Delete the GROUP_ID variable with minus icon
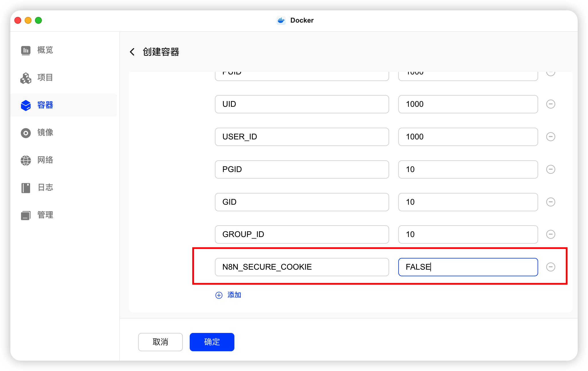The height and width of the screenshot is (371, 588). coord(550,234)
